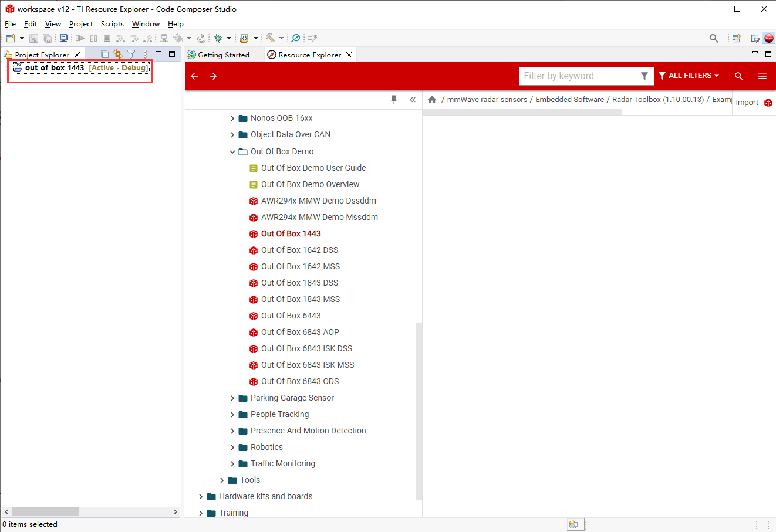
Task: Open the hamburger menu in red bar
Action: (x=762, y=76)
